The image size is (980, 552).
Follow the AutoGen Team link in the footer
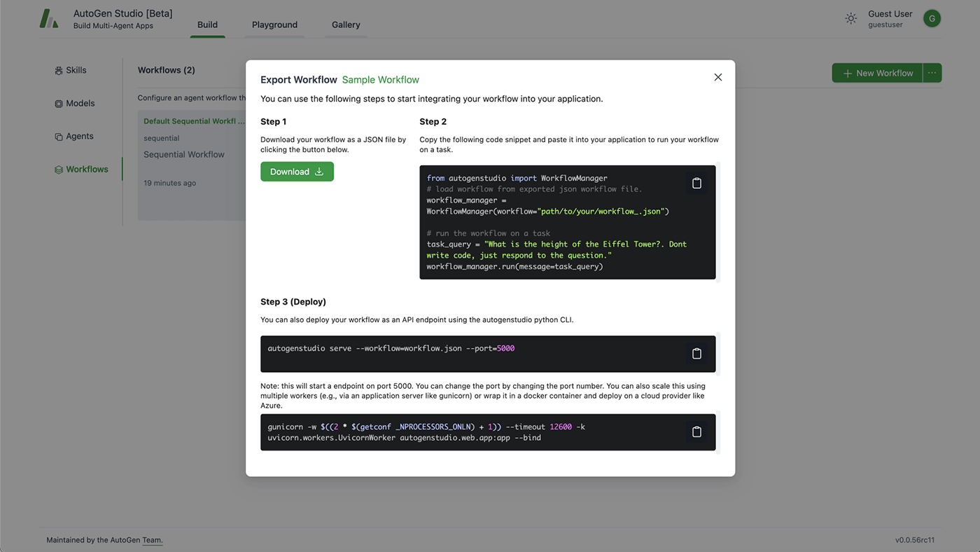(152, 539)
